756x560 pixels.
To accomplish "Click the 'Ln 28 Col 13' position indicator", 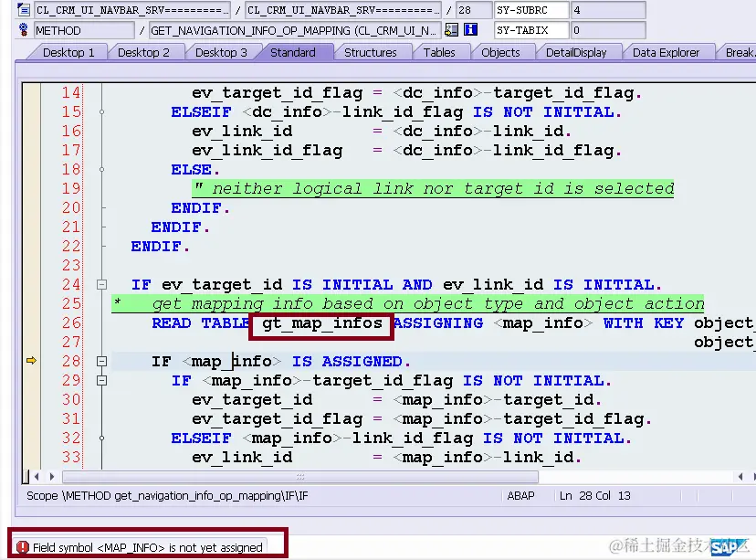I will click(595, 496).
